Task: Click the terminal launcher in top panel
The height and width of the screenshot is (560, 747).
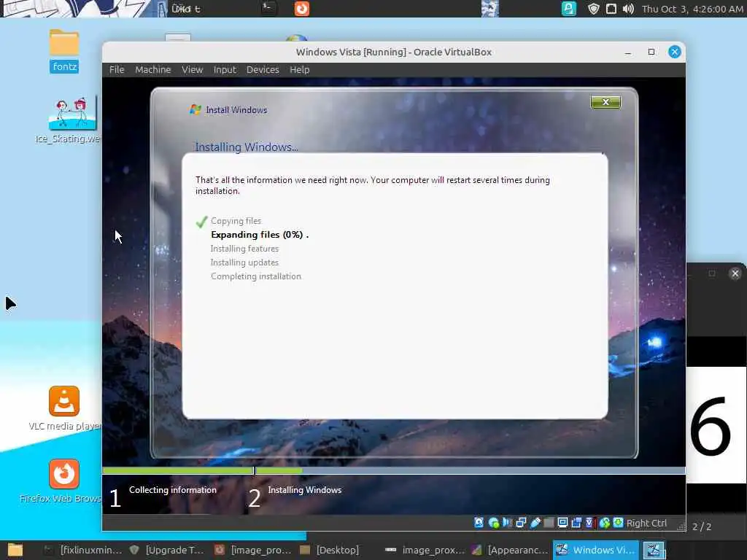Action: pos(268,8)
